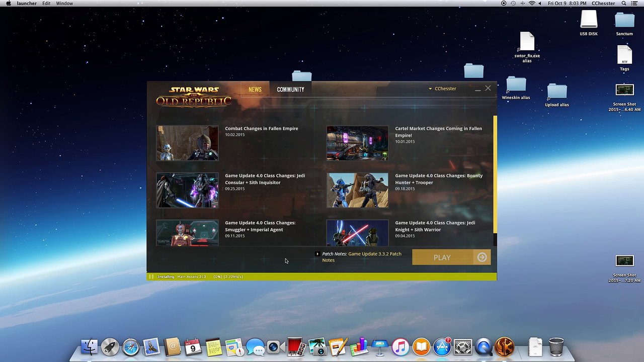
Task: Open SWTOR launcher icon in dock
Action: pos(505,347)
